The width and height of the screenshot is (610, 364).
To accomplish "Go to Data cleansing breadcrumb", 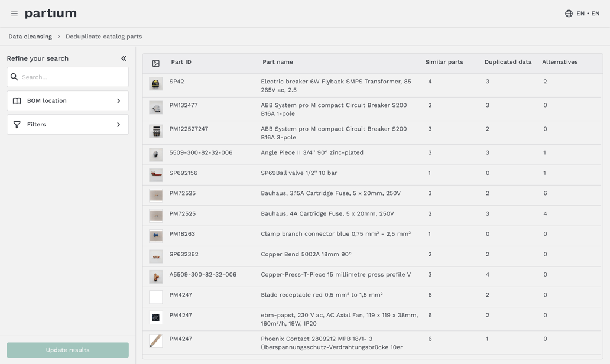I will [x=30, y=36].
